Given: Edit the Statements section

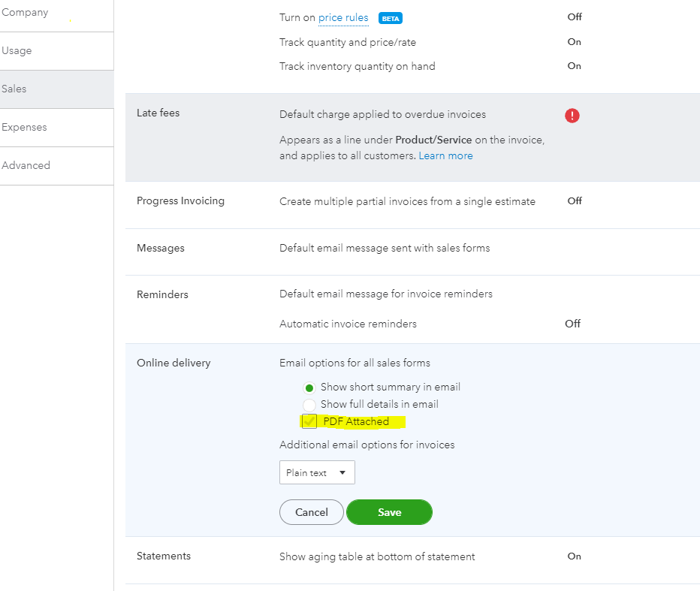Looking at the screenshot, I should click(164, 556).
